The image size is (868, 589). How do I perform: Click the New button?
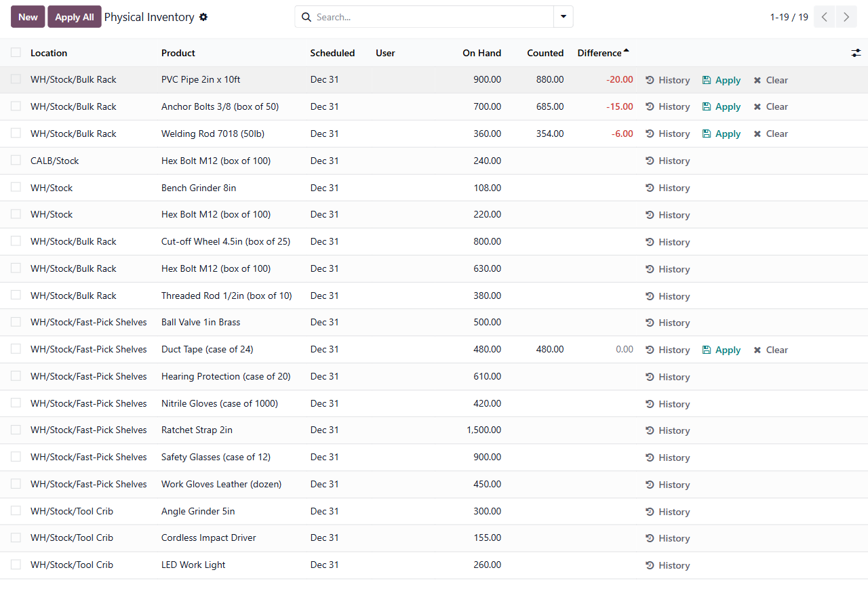[x=28, y=17]
